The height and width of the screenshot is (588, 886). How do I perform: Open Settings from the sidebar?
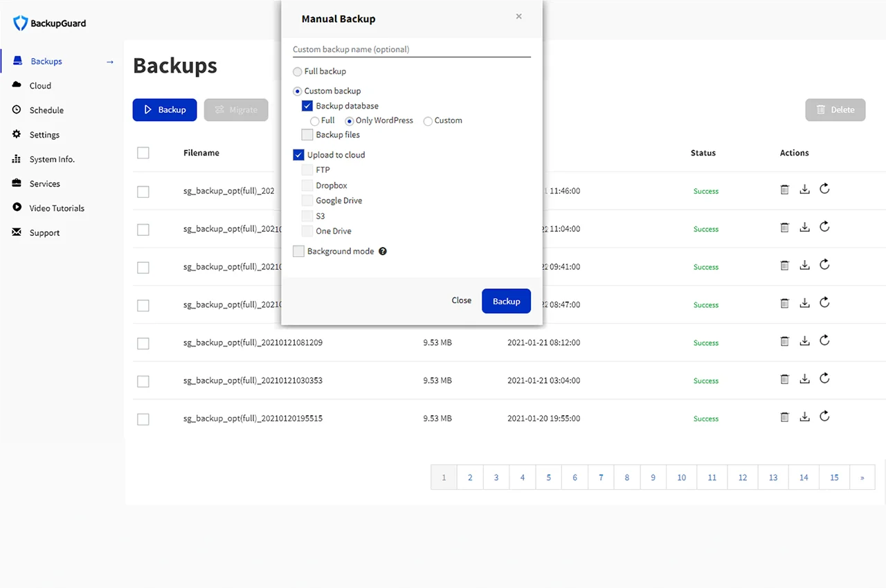16,134
